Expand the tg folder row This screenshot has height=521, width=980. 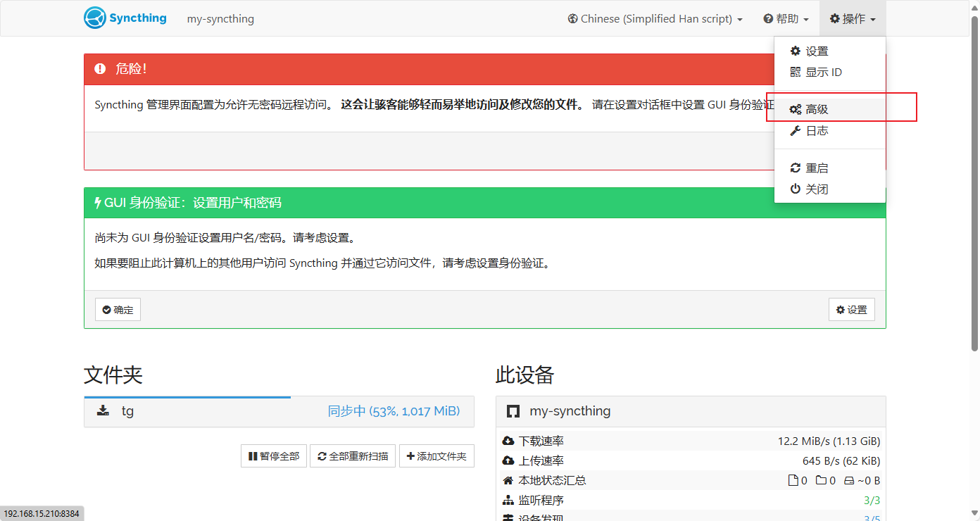279,411
